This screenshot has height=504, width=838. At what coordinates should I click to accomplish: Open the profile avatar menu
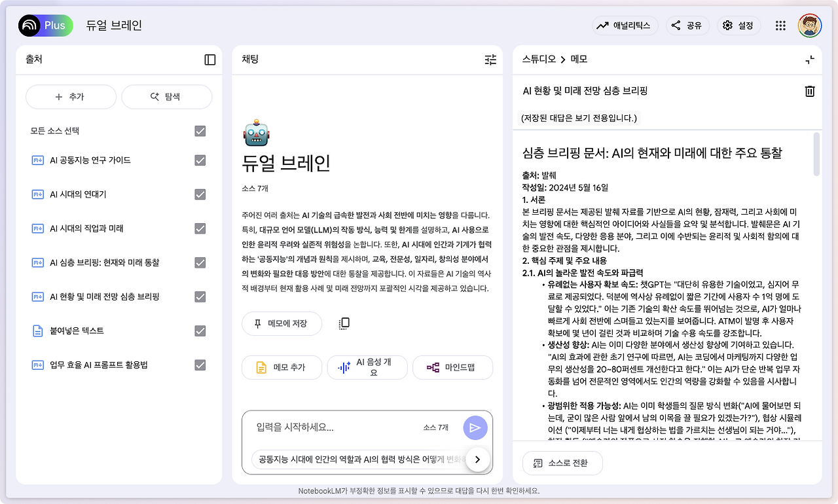tap(810, 26)
